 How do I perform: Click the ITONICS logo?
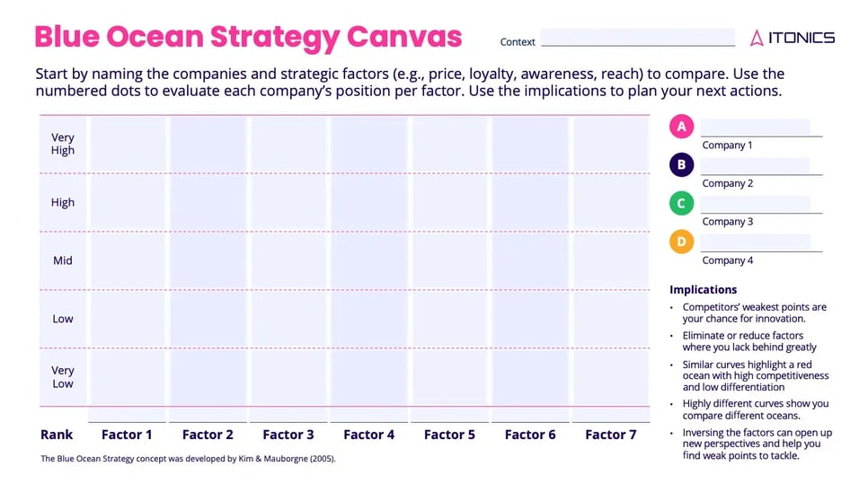click(x=793, y=38)
